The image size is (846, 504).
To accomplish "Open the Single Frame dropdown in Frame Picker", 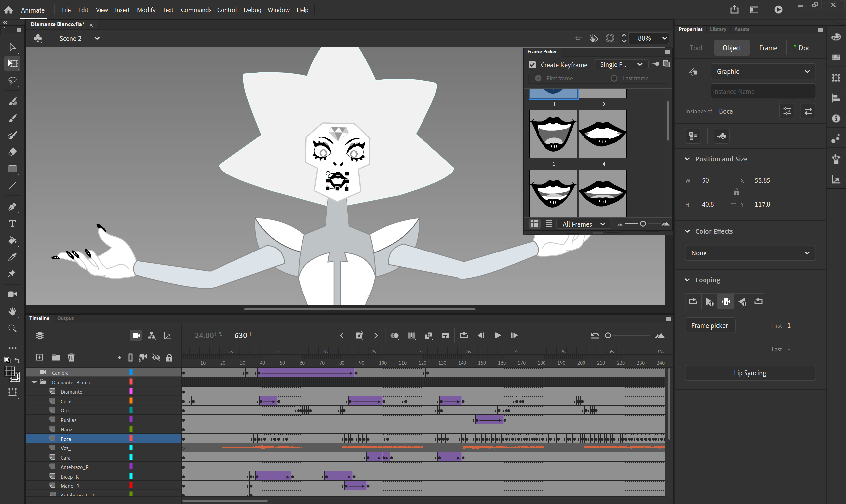I will (x=621, y=64).
